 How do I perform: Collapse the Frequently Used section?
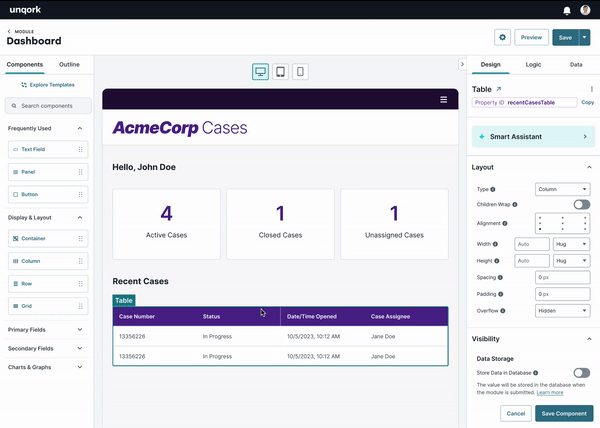[x=80, y=129]
